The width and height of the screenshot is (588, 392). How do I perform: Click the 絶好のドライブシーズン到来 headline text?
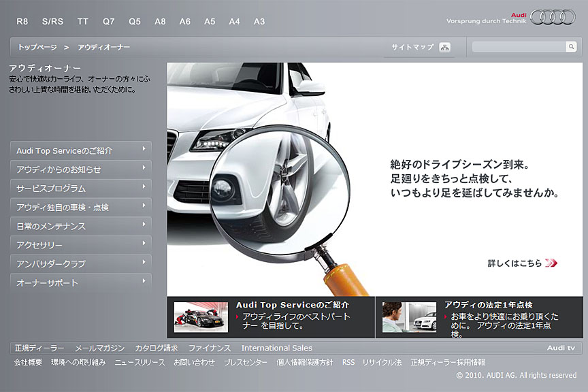coord(460,165)
